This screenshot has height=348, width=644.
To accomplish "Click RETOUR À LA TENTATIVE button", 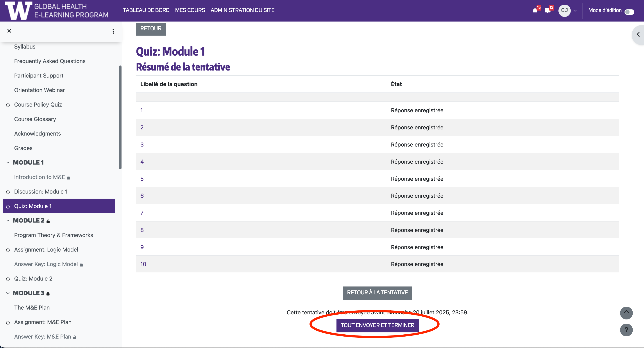I will pos(377,293).
